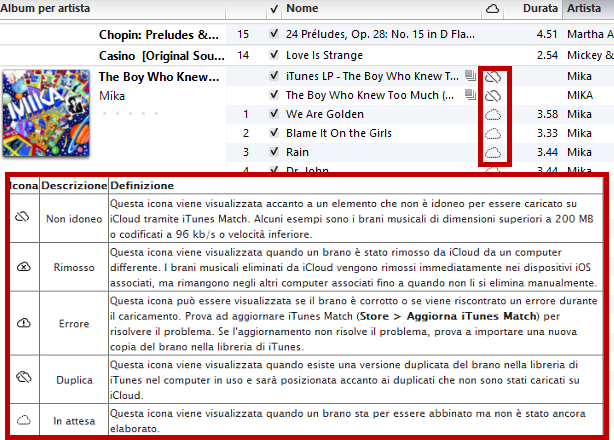
Task: Click the 2.54 duration value
Action: pyautogui.click(x=547, y=55)
